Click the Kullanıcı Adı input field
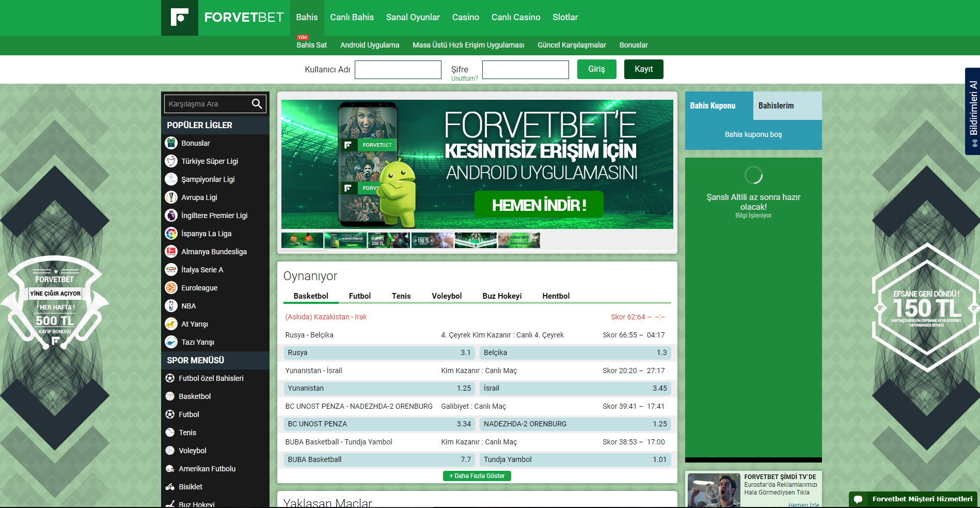Screen dimensions: 980x508 [x=398, y=70]
